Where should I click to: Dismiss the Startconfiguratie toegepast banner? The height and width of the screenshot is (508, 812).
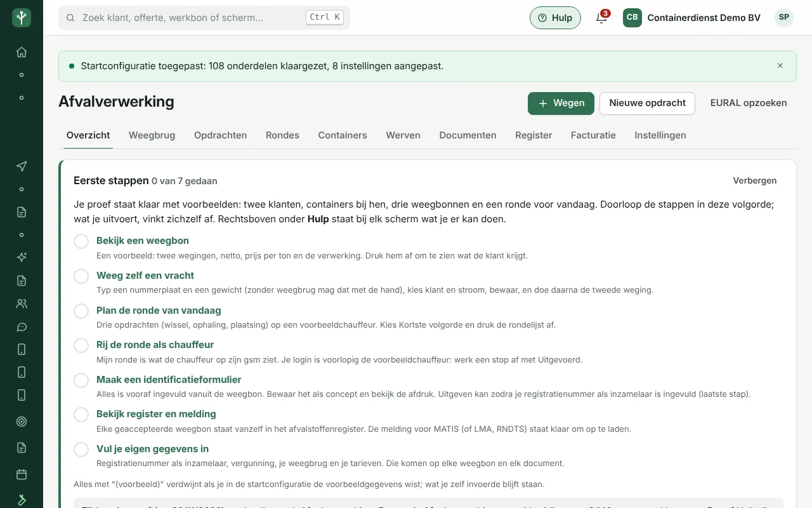(780, 66)
